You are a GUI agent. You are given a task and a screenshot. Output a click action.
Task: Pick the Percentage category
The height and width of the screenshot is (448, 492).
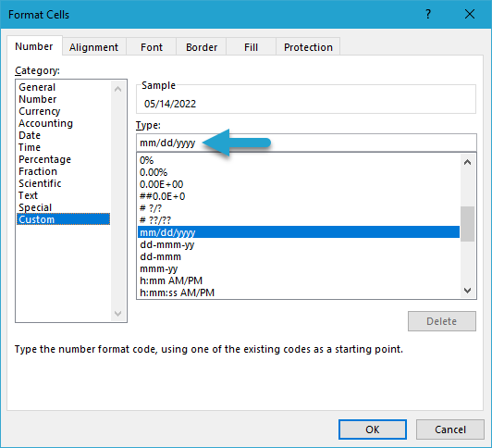63,159
